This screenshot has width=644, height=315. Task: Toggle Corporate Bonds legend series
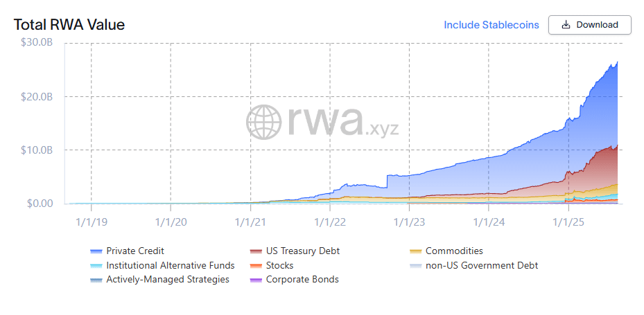[302, 280]
